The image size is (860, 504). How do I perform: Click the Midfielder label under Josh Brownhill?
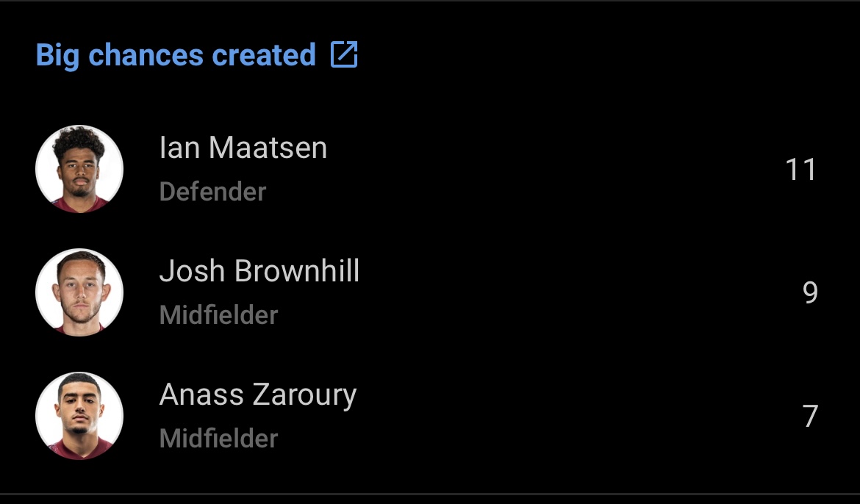(218, 315)
